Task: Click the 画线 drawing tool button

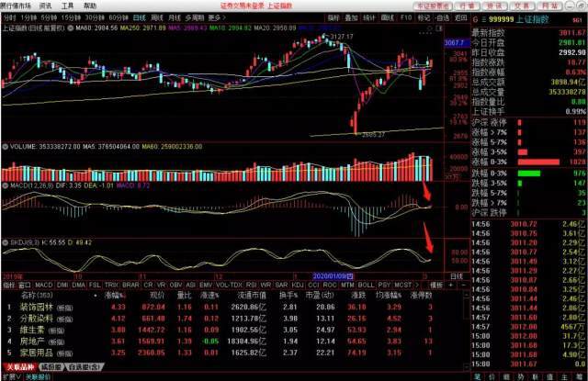Action: point(390,17)
